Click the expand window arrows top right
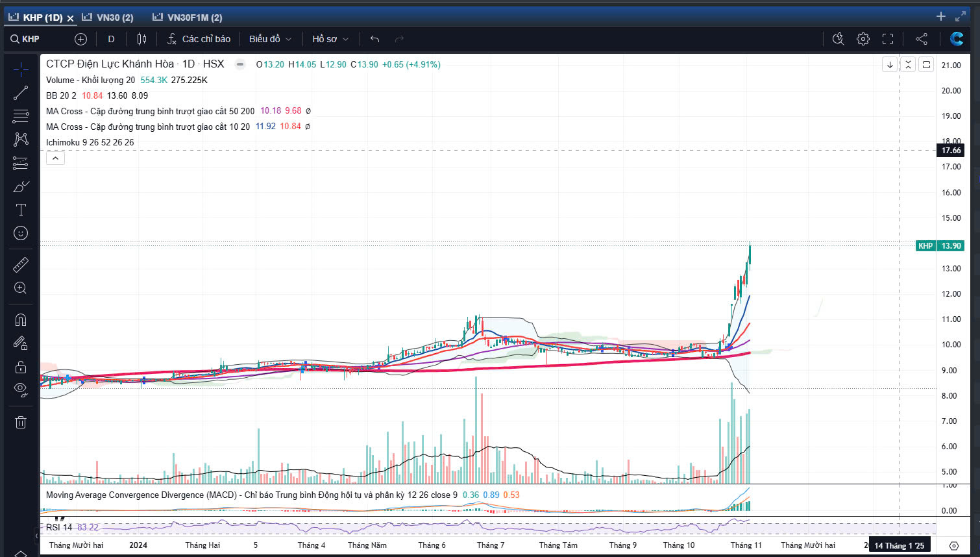The height and width of the screenshot is (557, 980). coord(961,16)
